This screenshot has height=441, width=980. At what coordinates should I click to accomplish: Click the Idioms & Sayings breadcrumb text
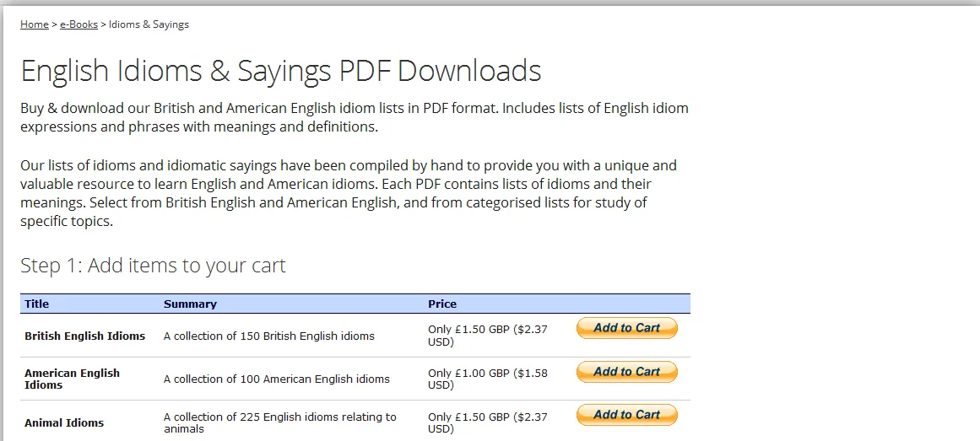click(149, 24)
